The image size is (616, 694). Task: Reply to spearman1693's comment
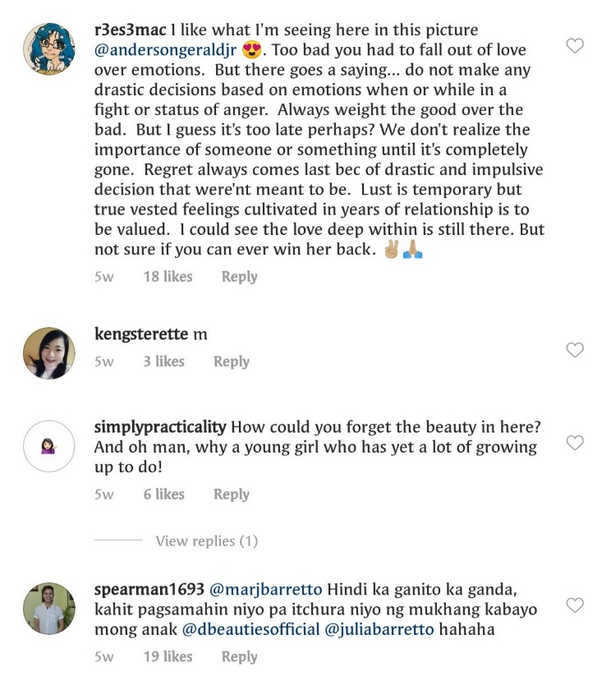(239, 656)
